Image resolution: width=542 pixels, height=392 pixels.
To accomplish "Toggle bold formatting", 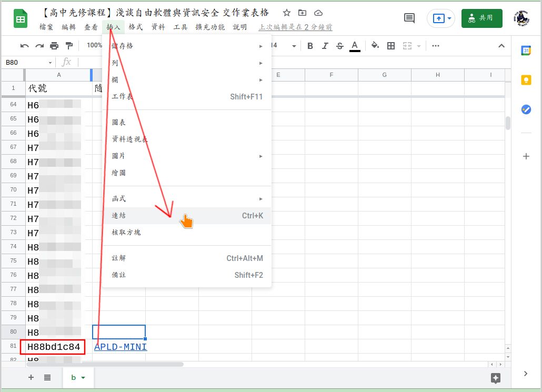I will coord(310,46).
